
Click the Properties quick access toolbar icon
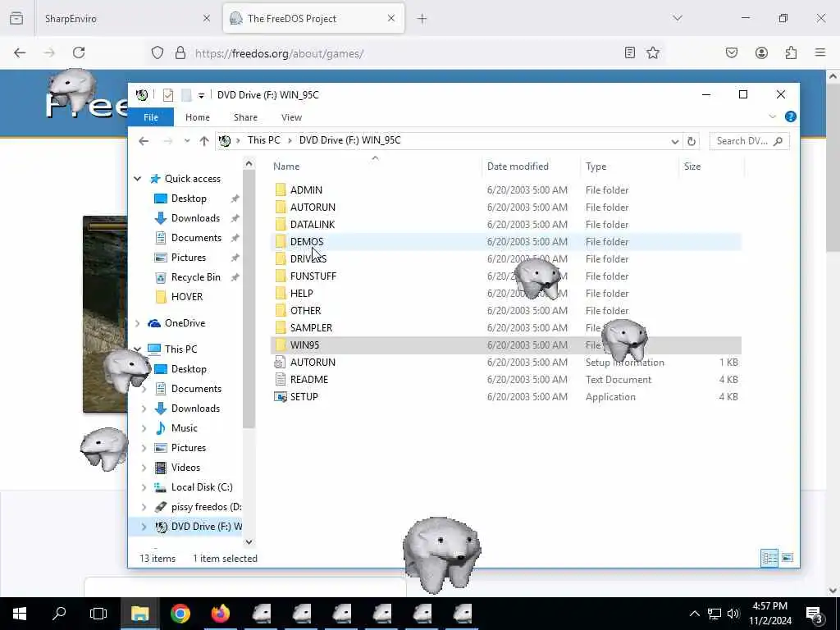(168, 95)
